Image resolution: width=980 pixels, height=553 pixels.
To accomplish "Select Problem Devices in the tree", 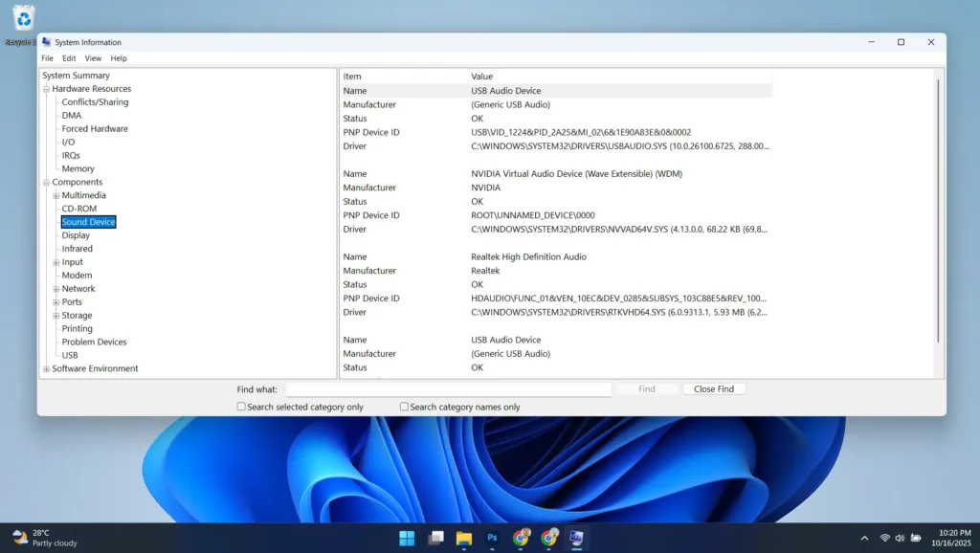I will (x=94, y=342).
